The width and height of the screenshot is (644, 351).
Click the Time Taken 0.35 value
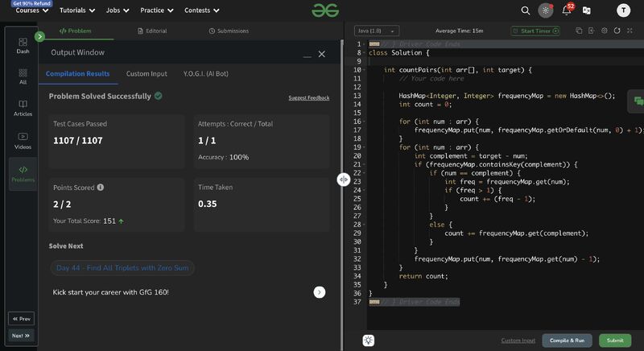coord(208,204)
